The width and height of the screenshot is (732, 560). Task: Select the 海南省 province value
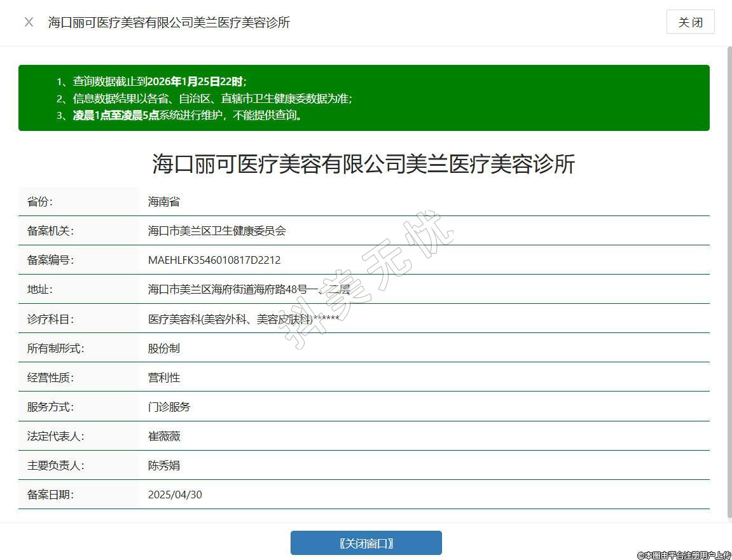[164, 201]
